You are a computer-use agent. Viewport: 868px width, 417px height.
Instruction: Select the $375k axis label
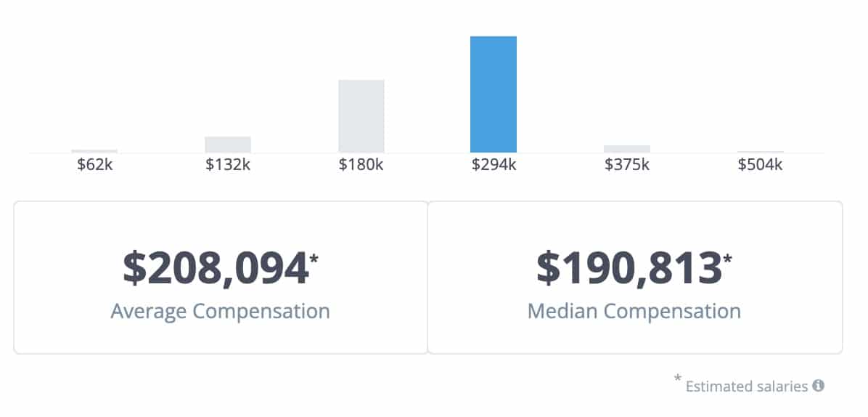tap(627, 165)
